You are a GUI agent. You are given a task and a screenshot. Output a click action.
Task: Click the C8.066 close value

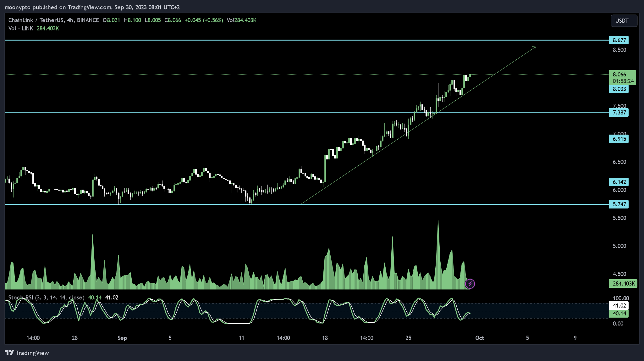pyautogui.click(x=173, y=20)
